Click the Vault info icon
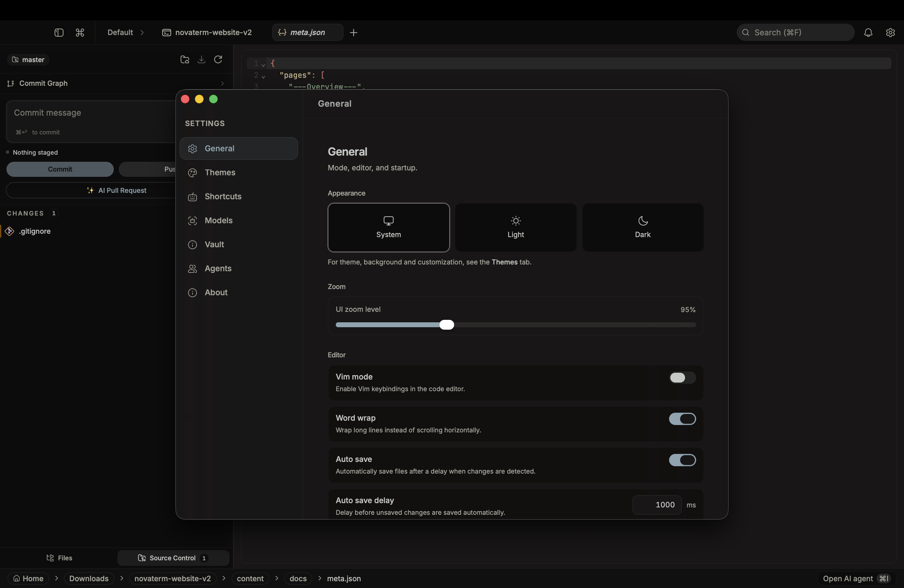This screenshot has height=588, width=904. tap(192, 244)
